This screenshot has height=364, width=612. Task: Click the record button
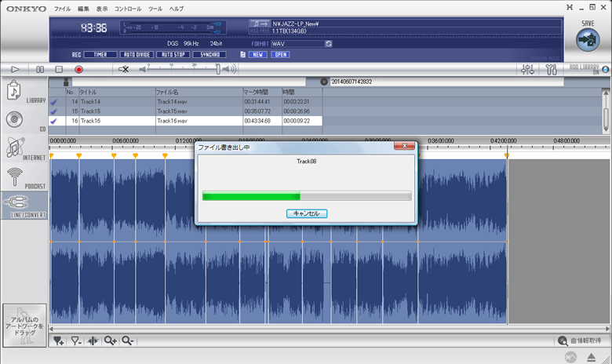tap(78, 70)
